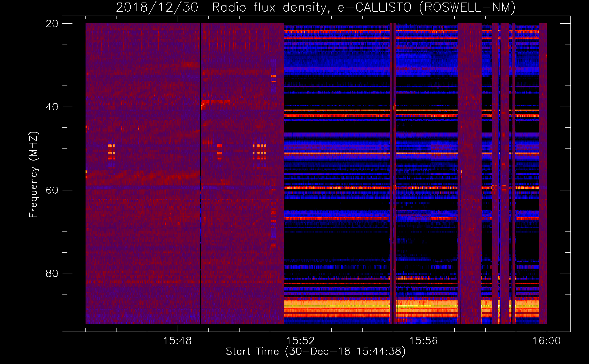
Task: Click the "80" frequency tick label
Action: pos(52,273)
